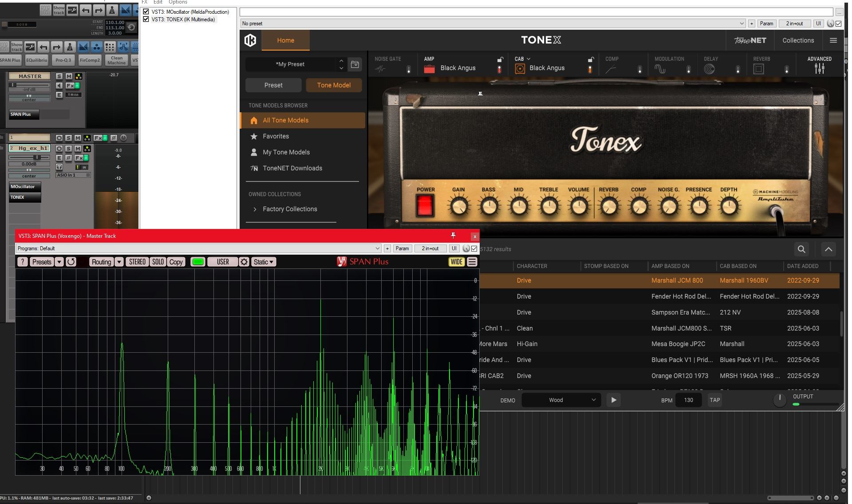Click the headphone monitor icon on track 2

point(59,167)
